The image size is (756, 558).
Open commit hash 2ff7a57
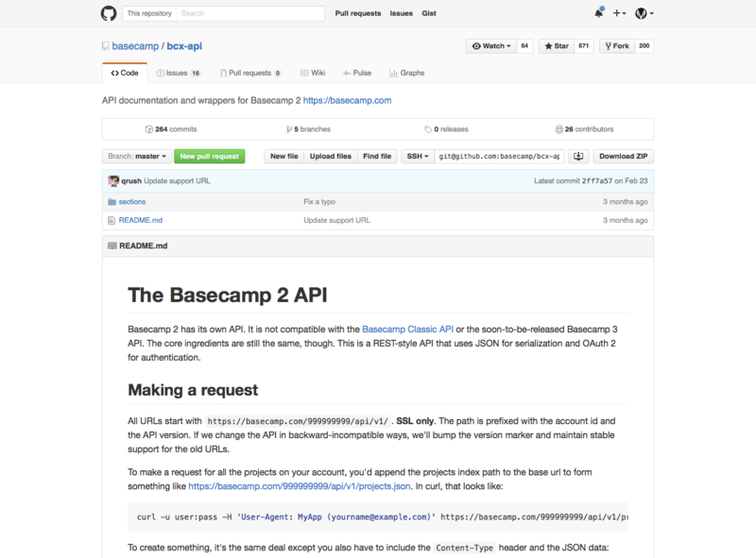pos(597,180)
